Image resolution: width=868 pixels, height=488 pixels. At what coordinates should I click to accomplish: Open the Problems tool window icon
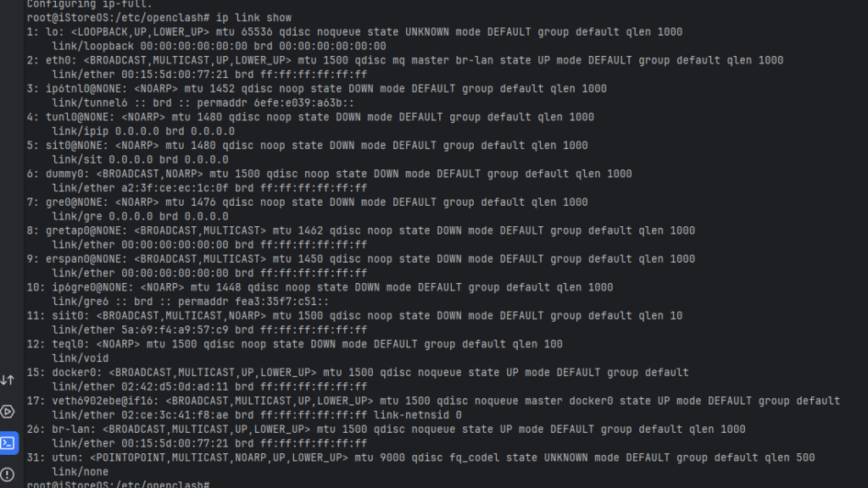click(x=8, y=474)
